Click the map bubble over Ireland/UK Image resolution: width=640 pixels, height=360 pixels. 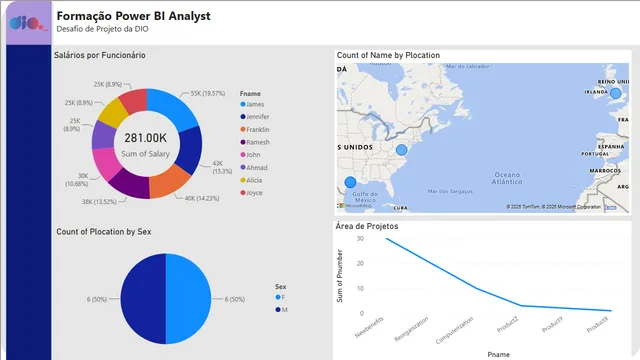pos(616,93)
